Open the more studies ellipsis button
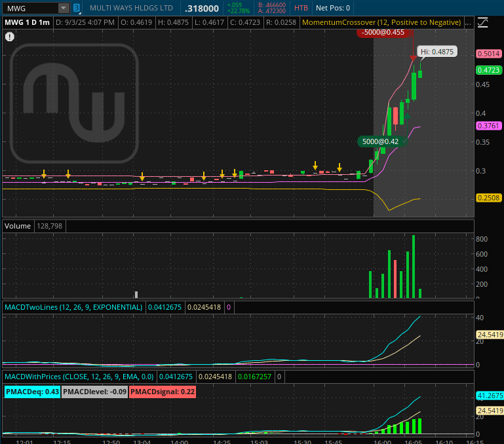 point(468,22)
